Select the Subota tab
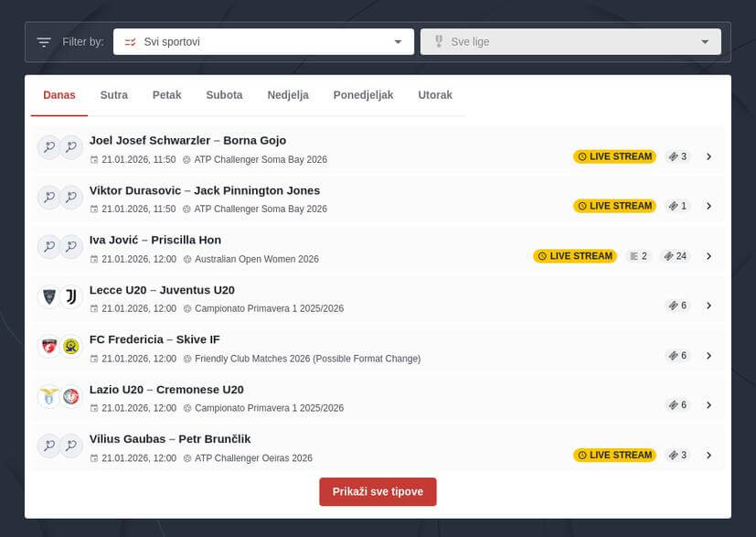Image resolution: width=756 pixels, height=537 pixels. point(224,95)
